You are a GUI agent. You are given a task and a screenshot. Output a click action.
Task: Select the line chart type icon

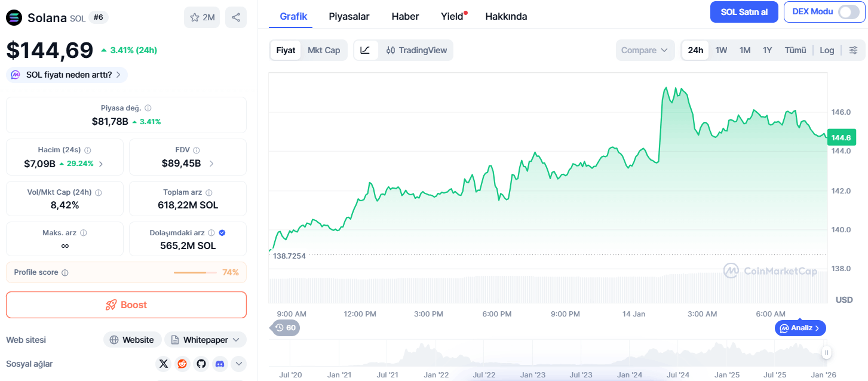(x=365, y=50)
